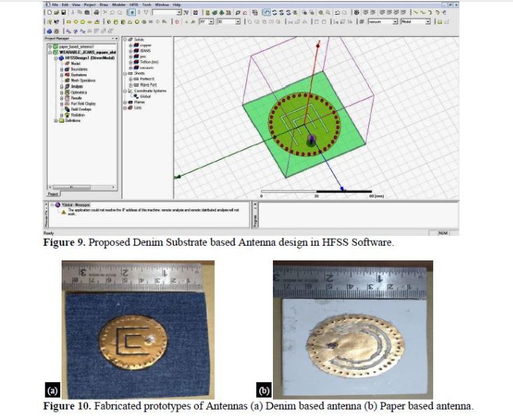Open the vacuum material dropdown
The height and width of the screenshot is (420, 513).
pos(395,22)
